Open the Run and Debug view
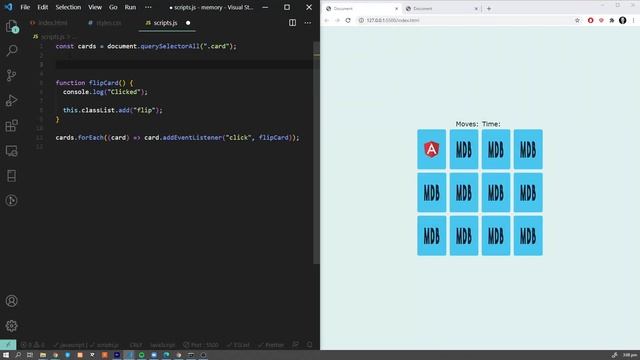Viewport: 640px width, 360px height. [x=11, y=100]
